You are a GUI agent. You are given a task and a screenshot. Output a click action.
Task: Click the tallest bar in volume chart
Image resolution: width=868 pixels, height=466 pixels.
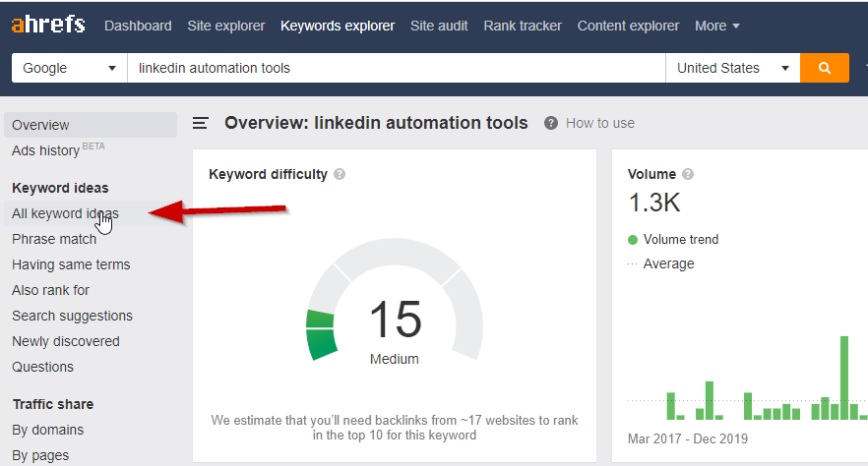[x=844, y=378]
